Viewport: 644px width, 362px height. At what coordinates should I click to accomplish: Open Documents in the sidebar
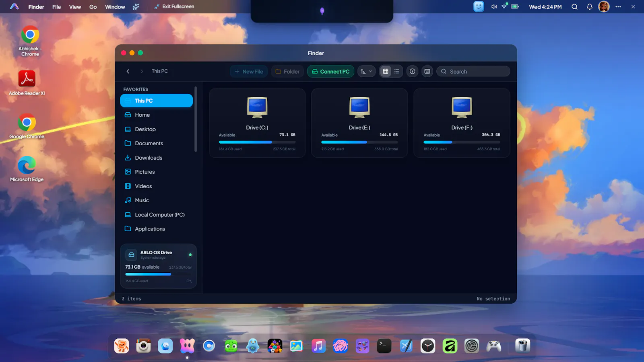coord(157,143)
